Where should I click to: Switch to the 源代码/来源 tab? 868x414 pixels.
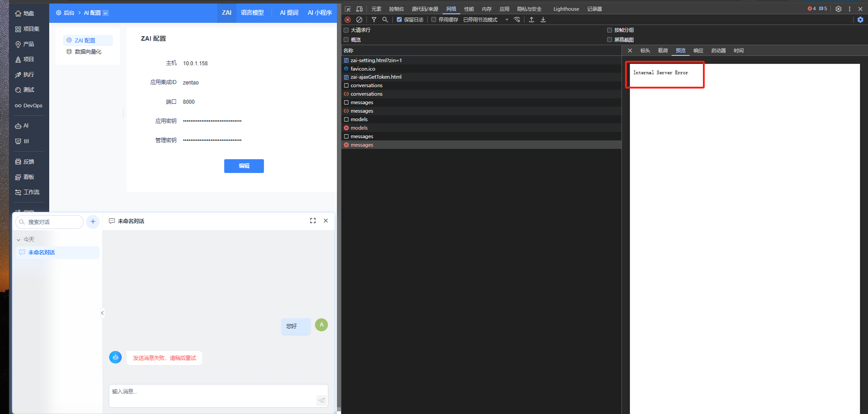[x=425, y=9]
